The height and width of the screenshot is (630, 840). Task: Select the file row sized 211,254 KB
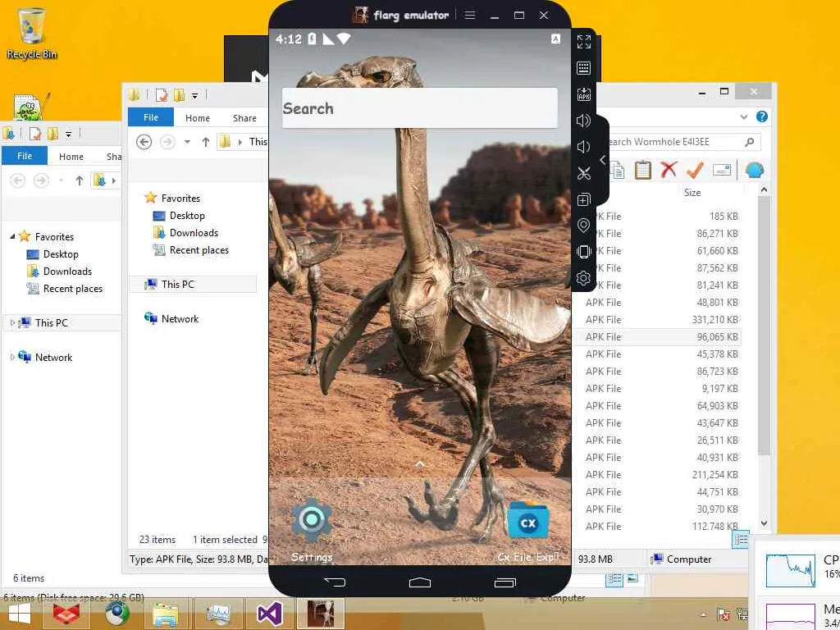659,475
